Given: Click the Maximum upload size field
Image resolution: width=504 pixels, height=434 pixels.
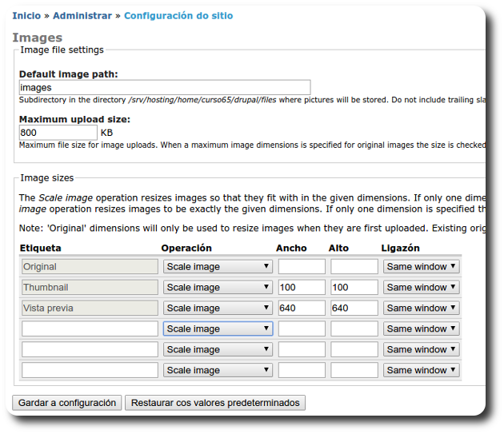Looking at the screenshot, I should [x=58, y=133].
